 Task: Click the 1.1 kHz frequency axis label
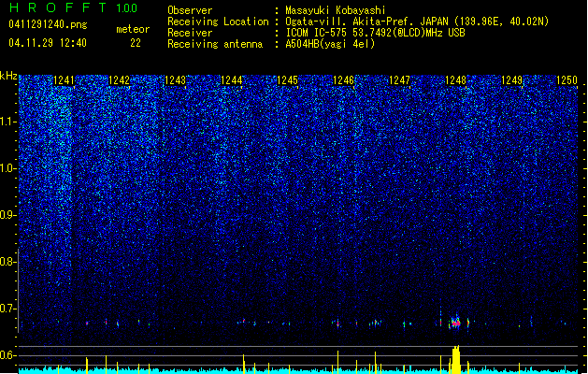point(8,122)
